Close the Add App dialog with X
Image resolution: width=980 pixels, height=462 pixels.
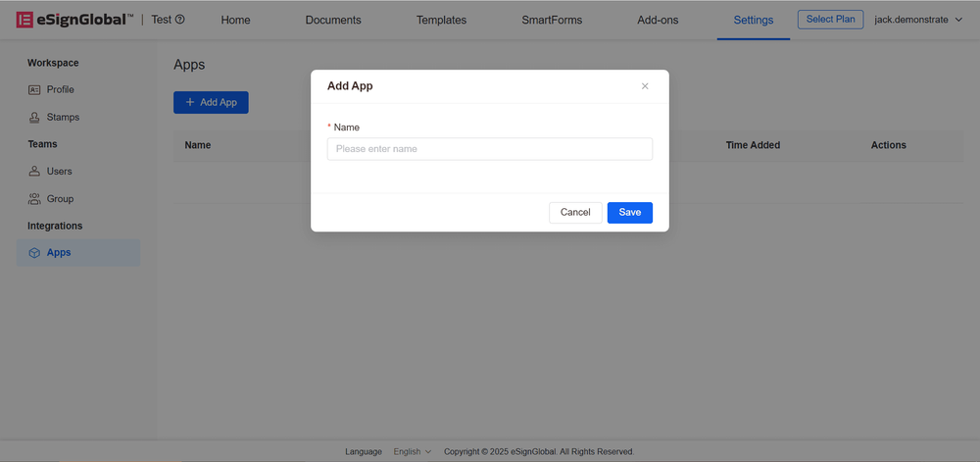point(645,86)
